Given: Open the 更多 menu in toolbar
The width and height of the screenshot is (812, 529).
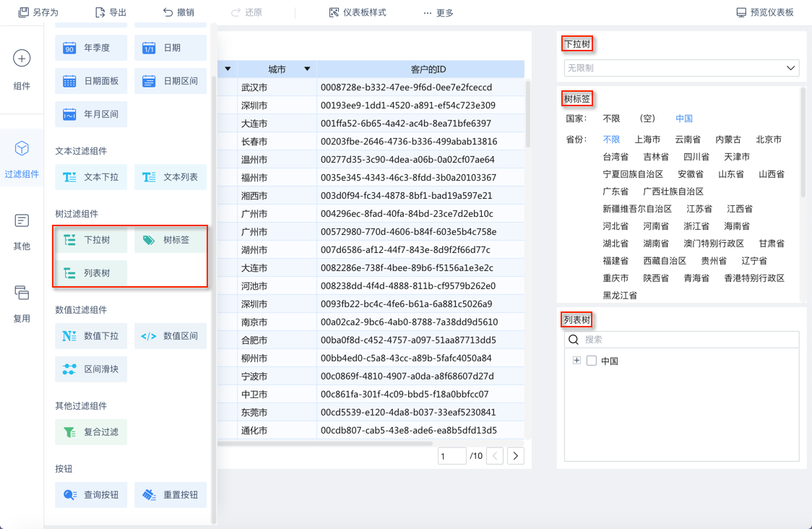Looking at the screenshot, I should point(439,12).
